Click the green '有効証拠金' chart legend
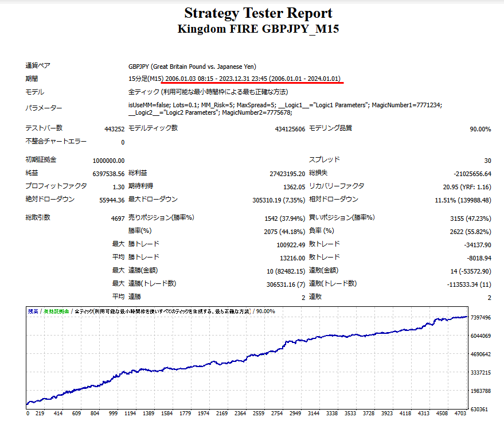The image size is (504, 421). pos(56,311)
